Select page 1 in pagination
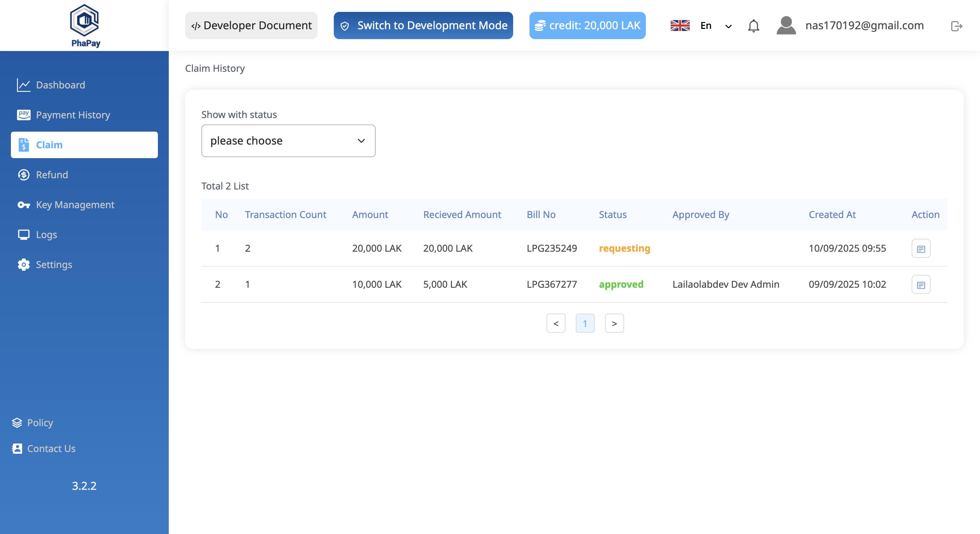 point(585,323)
